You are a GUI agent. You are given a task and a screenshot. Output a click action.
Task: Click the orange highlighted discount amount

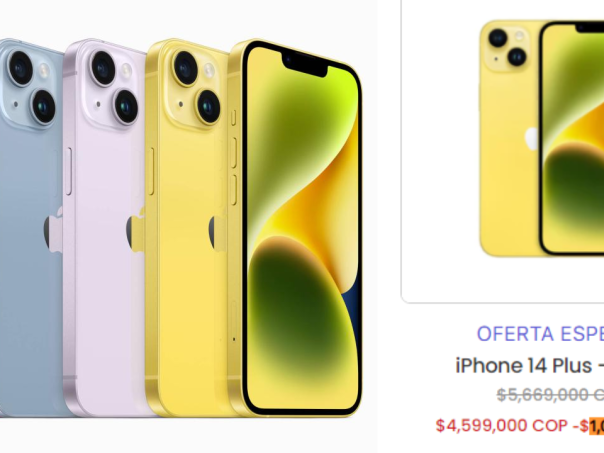[596, 426]
